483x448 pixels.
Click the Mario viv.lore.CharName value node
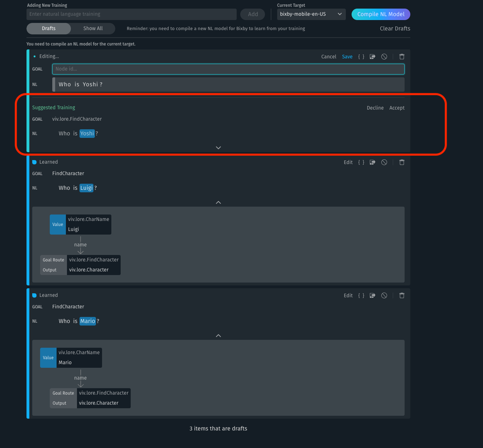tap(71, 358)
